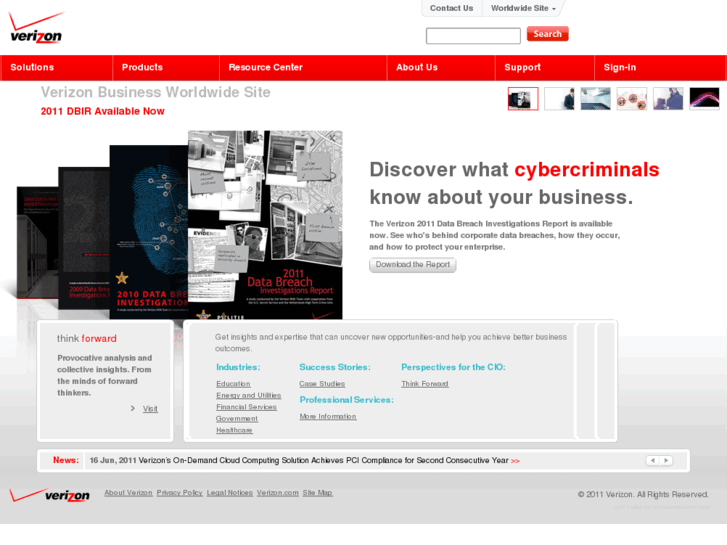The image size is (727, 545).
Task: Click the '2011 DBIR Available Now' text
Action: pyautogui.click(x=102, y=111)
